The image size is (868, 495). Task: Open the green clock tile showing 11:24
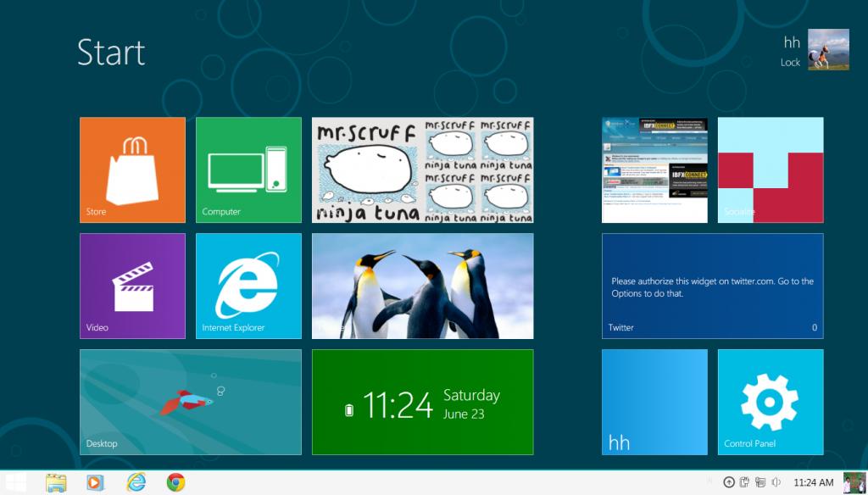[x=422, y=402]
